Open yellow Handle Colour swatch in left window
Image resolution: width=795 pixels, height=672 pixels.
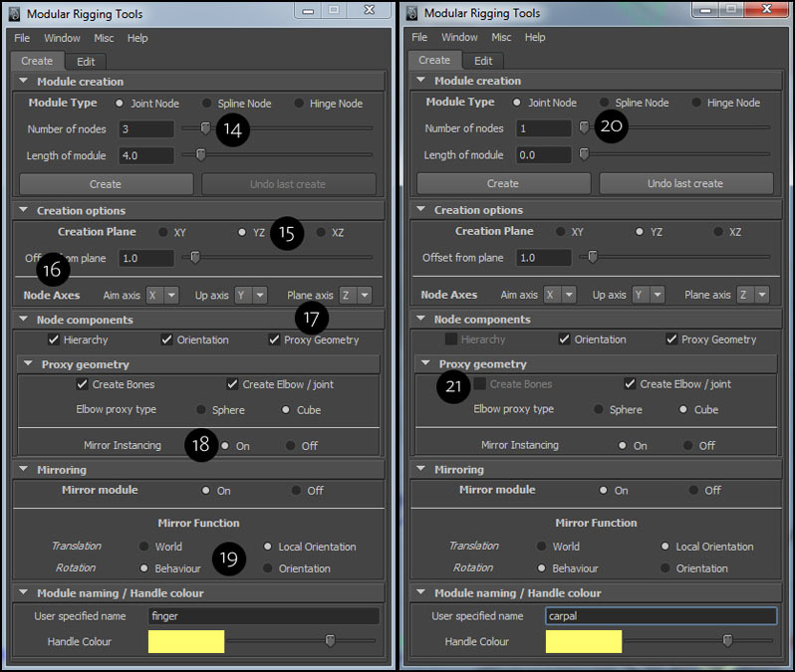coord(186,641)
